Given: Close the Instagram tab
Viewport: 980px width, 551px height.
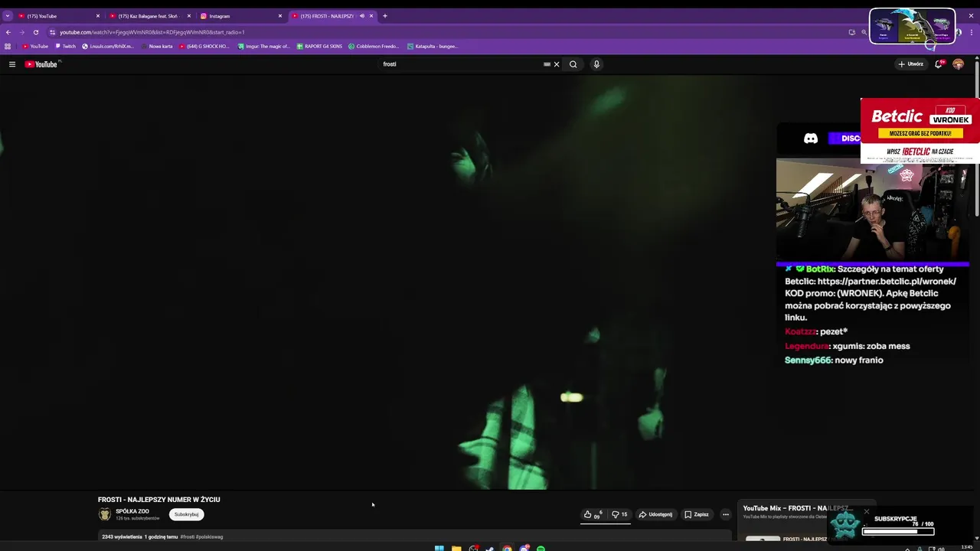Looking at the screenshot, I should pos(280,16).
